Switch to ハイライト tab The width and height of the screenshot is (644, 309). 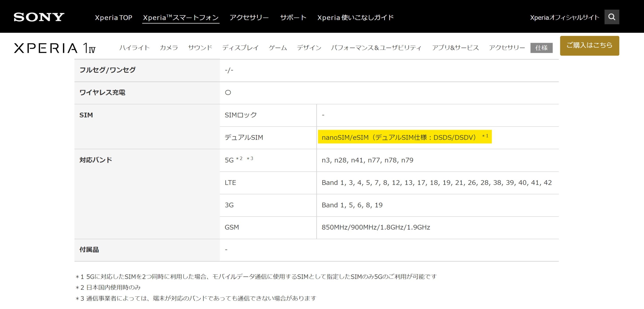point(134,48)
